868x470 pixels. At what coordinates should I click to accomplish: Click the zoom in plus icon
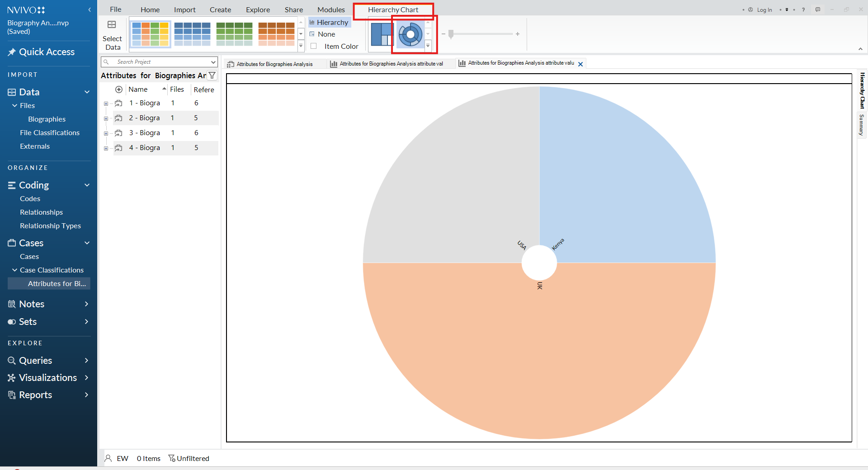[518, 34]
